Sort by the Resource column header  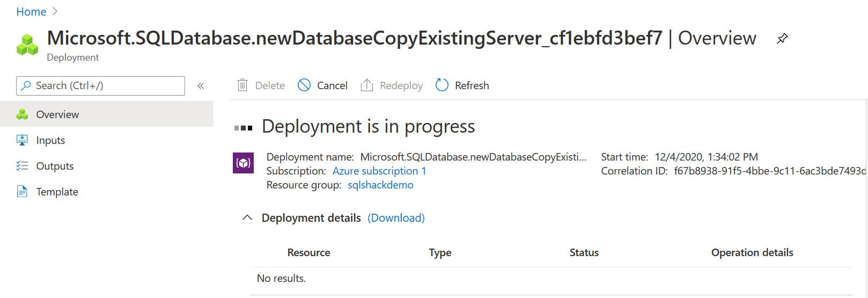pos(308,252)
